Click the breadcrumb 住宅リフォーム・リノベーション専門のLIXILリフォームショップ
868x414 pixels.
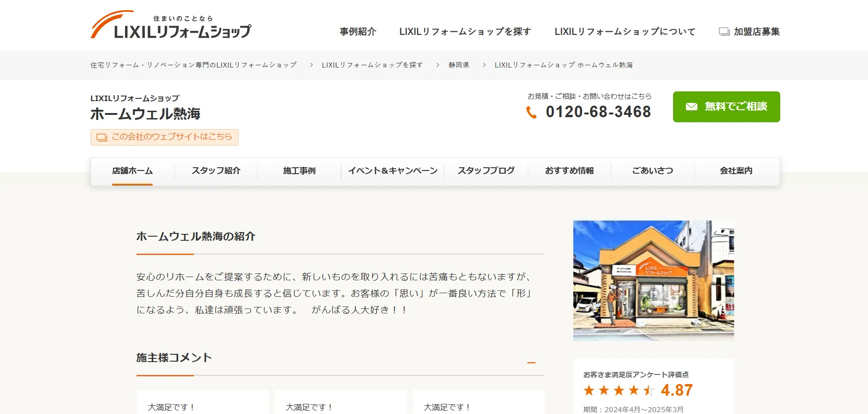pyautogui.click(x=194, y=65)
